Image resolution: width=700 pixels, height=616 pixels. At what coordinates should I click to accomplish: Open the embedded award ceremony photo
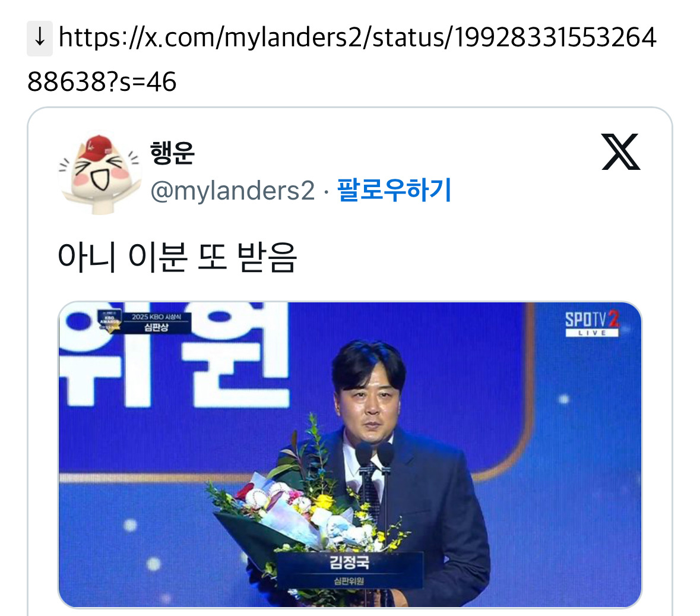point(350,455)
